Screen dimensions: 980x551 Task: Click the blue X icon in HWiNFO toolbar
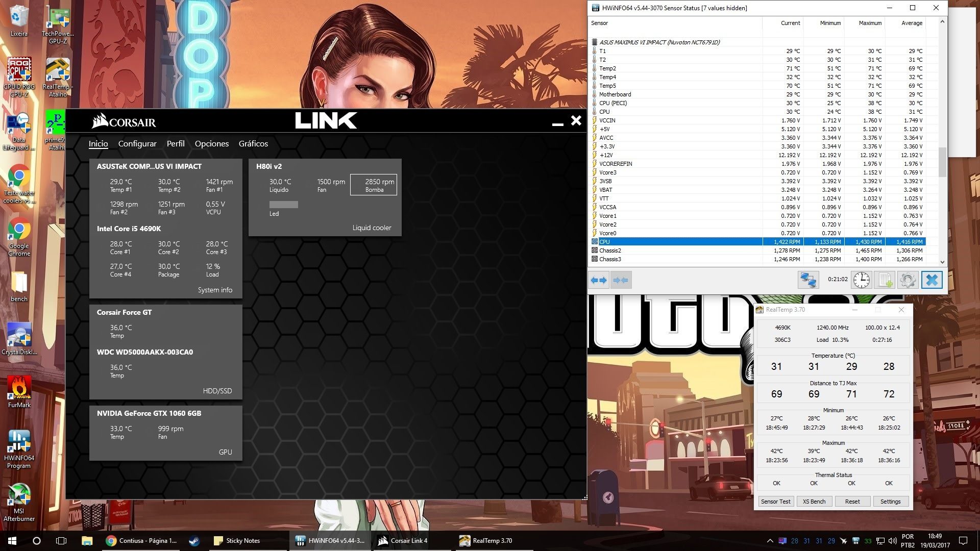(x=932, y=280)
